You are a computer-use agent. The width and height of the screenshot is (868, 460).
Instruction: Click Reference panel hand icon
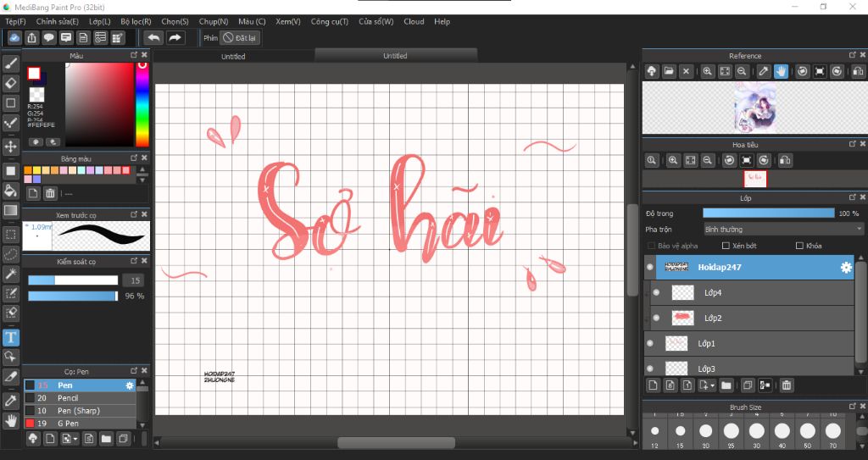tap(781, 71)
